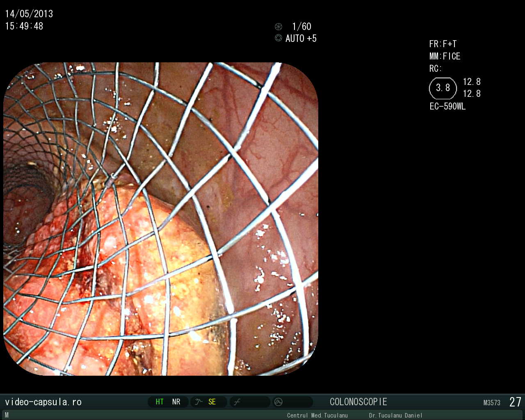Viewport: 525px width, 420px height.
Task: Click the circular waveform icon in the status bar
Action: click(278, 402)
